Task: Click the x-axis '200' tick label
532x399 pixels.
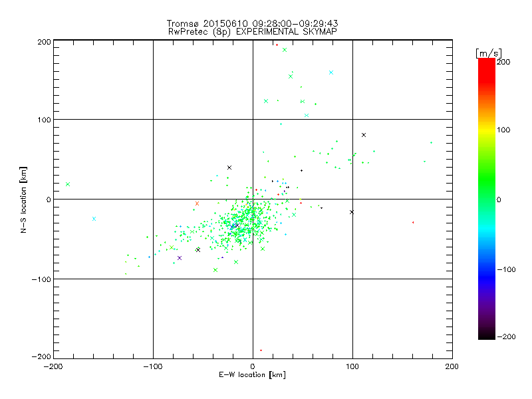Action: point(452,366)
